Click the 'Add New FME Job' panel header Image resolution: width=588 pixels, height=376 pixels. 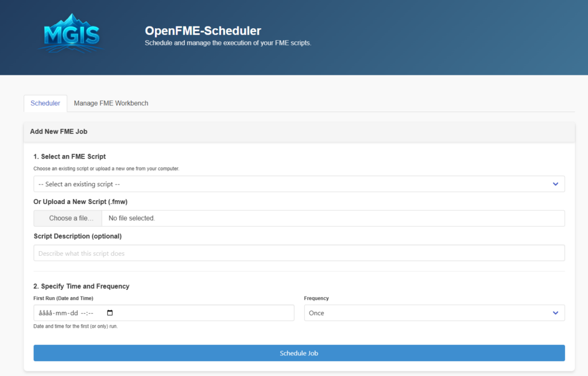coord(59,132)
